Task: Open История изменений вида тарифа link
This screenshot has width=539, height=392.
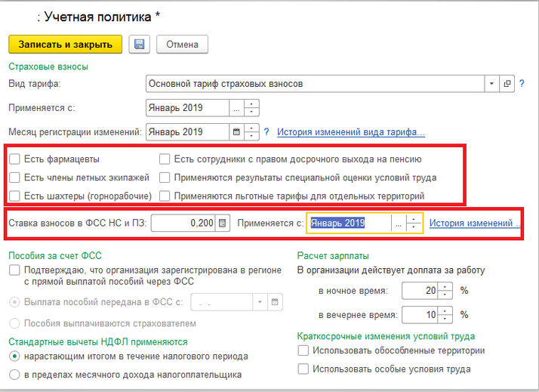Action: click(350, 132)
